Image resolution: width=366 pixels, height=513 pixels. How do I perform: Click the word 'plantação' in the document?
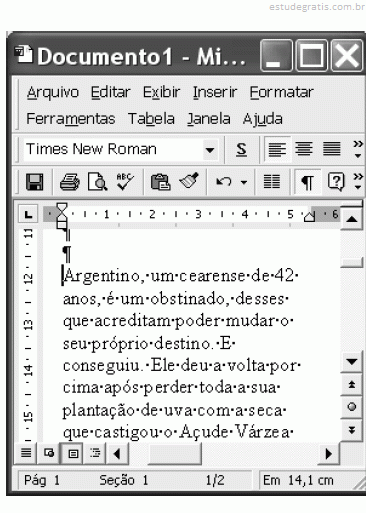coord(98,411)
